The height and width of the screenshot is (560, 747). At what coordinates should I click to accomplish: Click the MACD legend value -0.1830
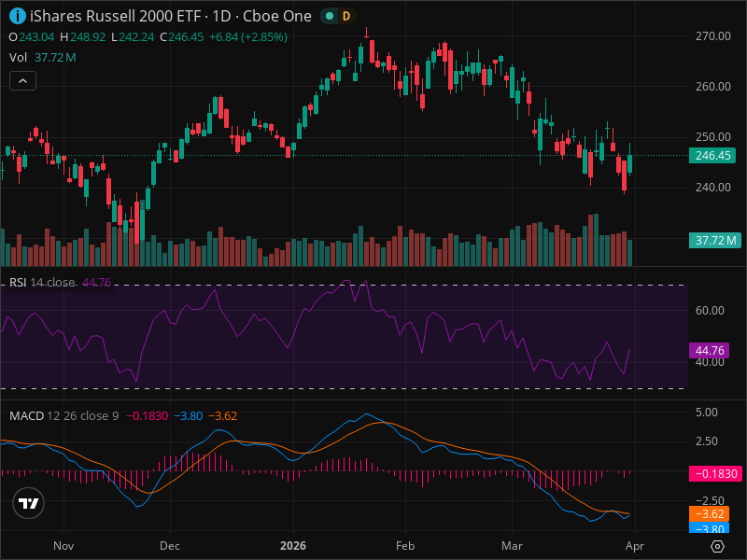[x=148, y=415]
